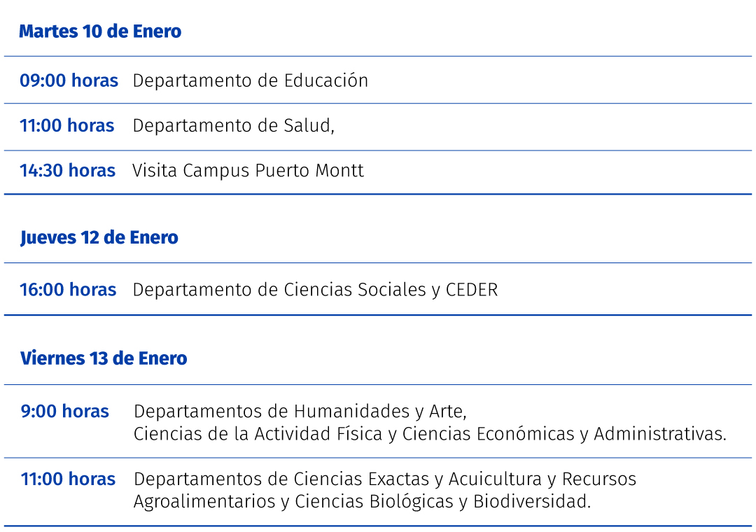Click the Viernes 13 de Enero heading

[x=104, y=358]
